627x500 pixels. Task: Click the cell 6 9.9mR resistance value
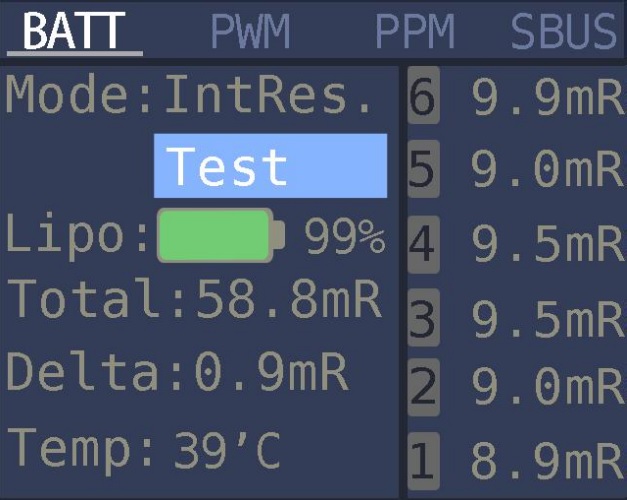548,97
